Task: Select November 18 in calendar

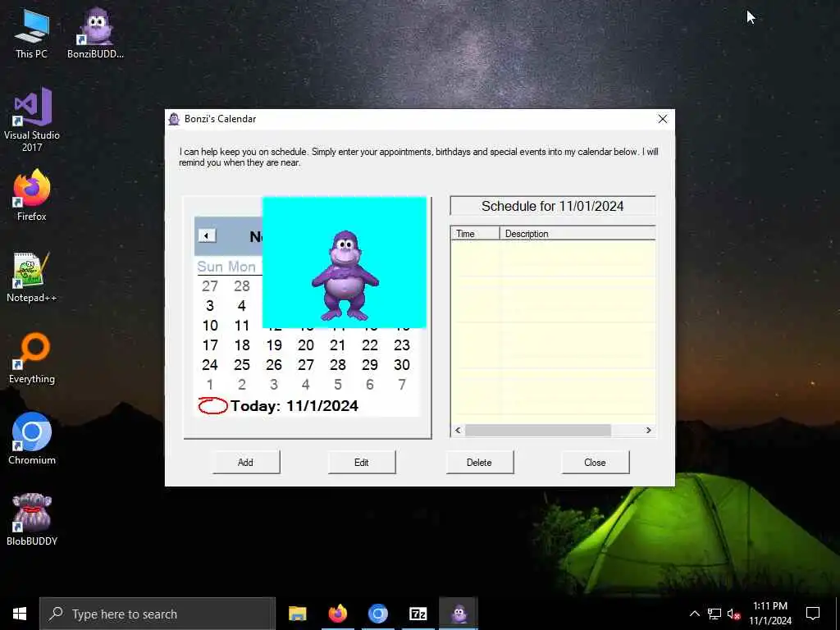Action: click(x=242, y=345)
